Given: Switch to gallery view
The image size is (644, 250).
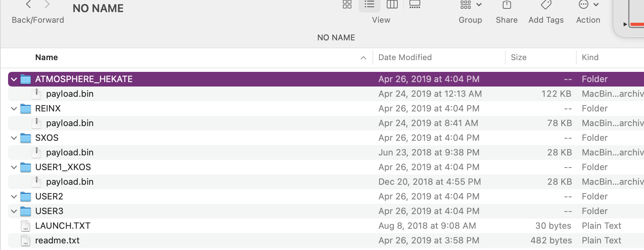Looking at the screenshot, I should [415, 4].
